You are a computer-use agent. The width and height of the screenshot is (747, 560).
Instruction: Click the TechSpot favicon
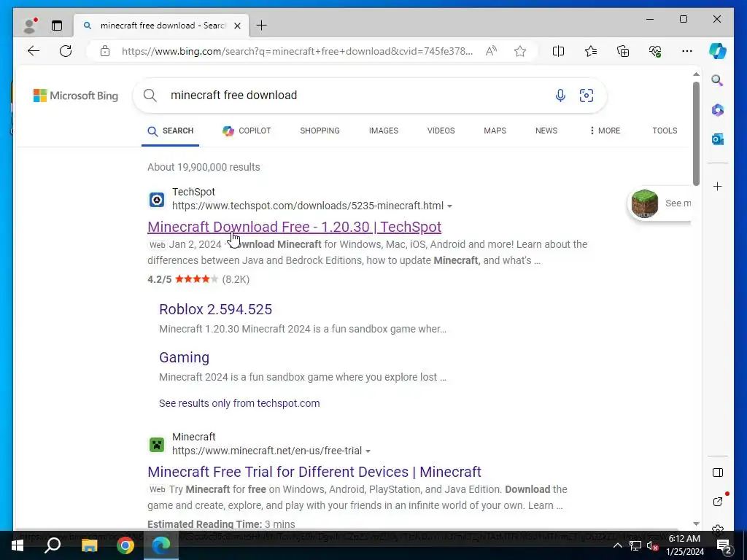click(x=157, y=200)
